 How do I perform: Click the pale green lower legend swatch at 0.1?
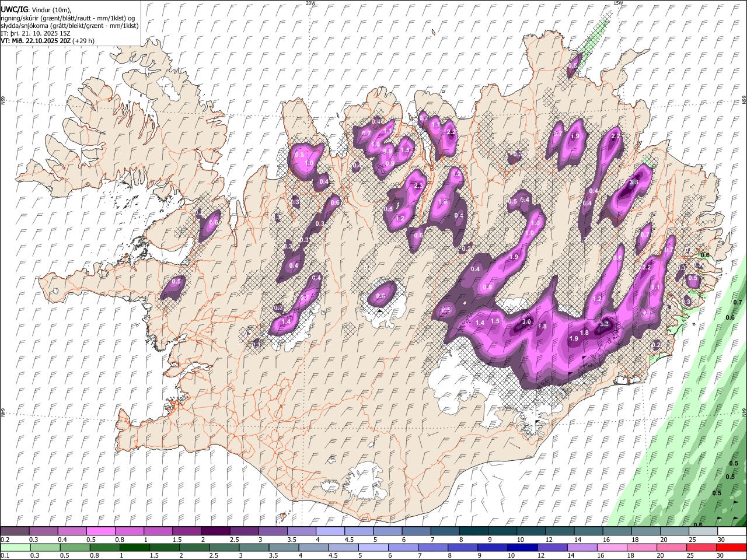[x=15, y=547]
